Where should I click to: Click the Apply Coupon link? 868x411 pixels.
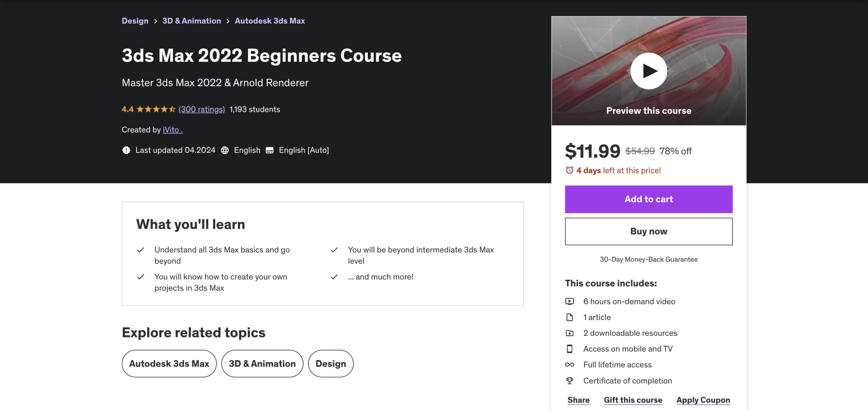703,399
